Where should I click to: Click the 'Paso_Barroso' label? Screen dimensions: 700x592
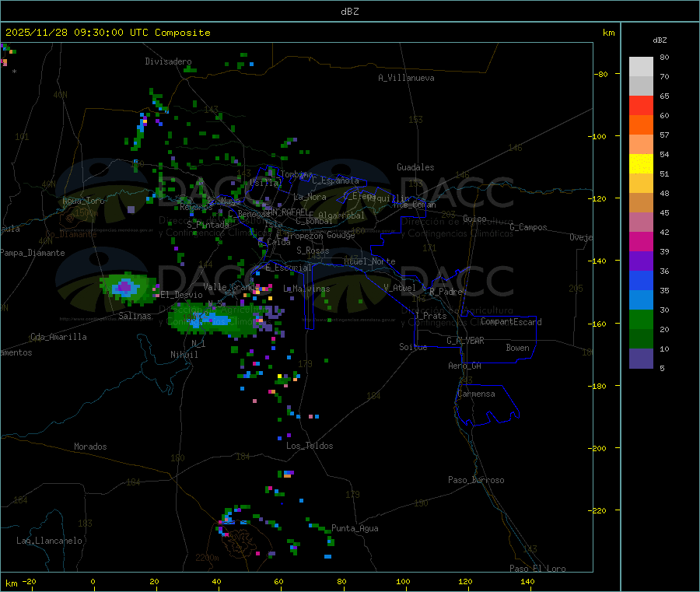click(476, 480)
